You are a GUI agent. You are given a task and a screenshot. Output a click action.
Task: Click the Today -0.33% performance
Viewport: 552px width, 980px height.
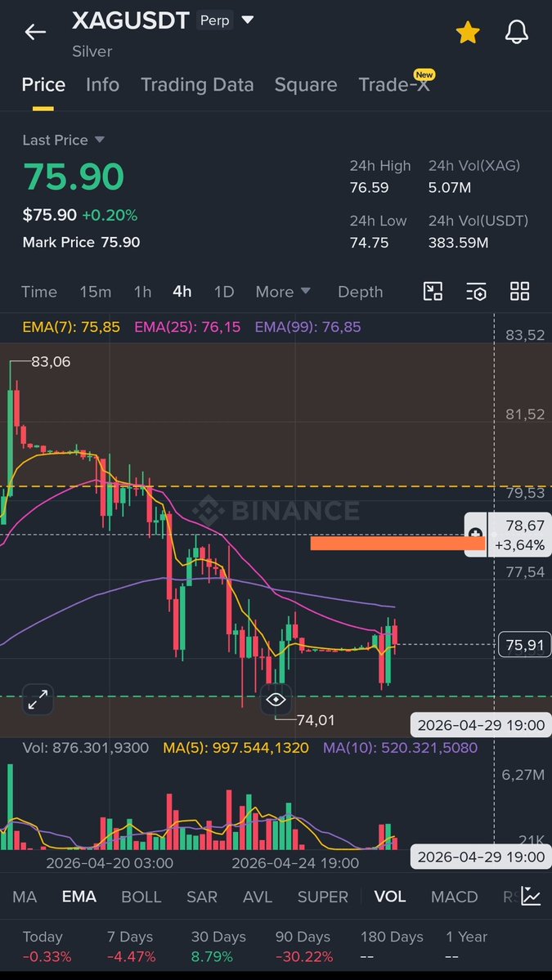pos(47,946)
